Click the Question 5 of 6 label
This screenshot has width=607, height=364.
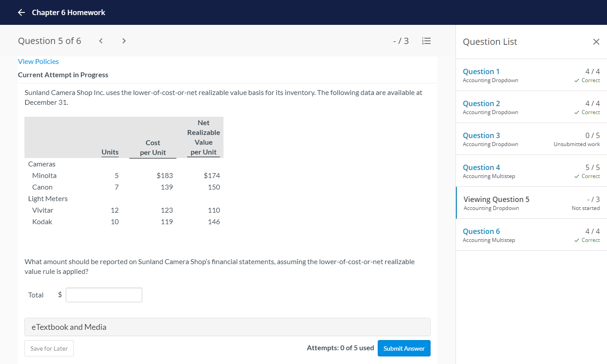point(49,41)
